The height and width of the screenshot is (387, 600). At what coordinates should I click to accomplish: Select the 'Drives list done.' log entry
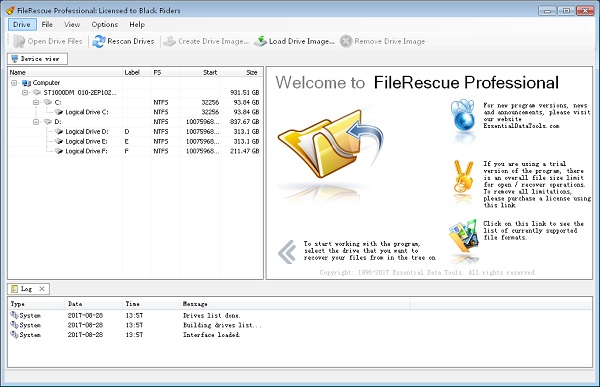click(212, 316)
